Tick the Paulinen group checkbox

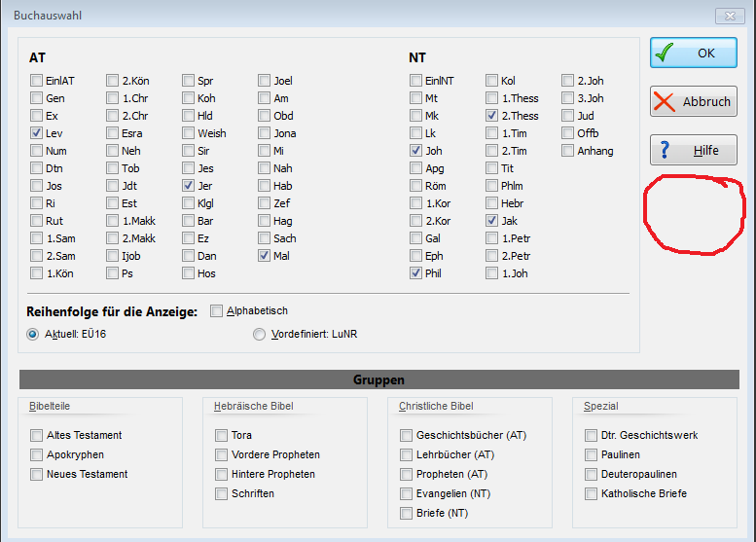click(591, 454)
